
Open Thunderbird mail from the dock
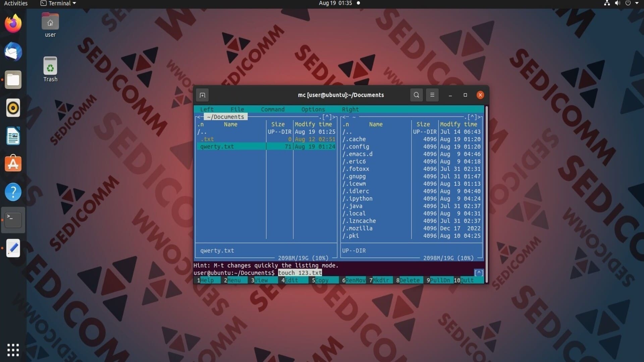tap(13, 52)
